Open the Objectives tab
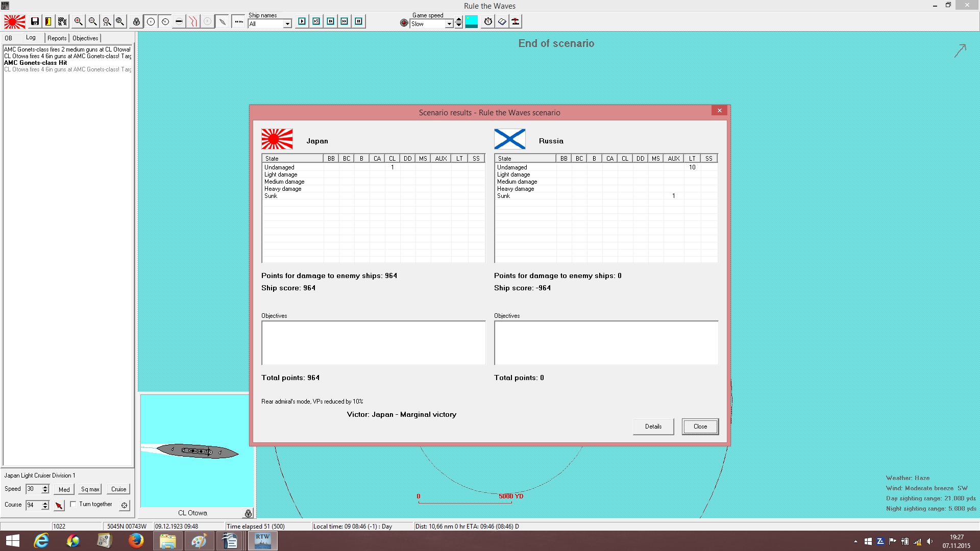 (85, 38)
